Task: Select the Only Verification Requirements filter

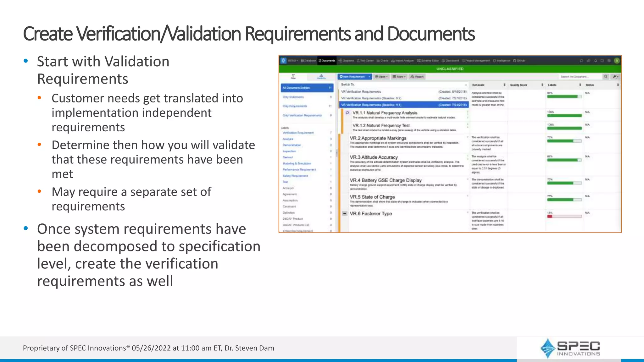Action: tap(307, 115)
